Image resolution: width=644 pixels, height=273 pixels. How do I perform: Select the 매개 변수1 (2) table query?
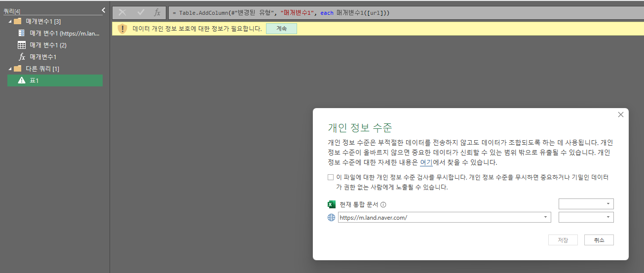pos(55,45)
